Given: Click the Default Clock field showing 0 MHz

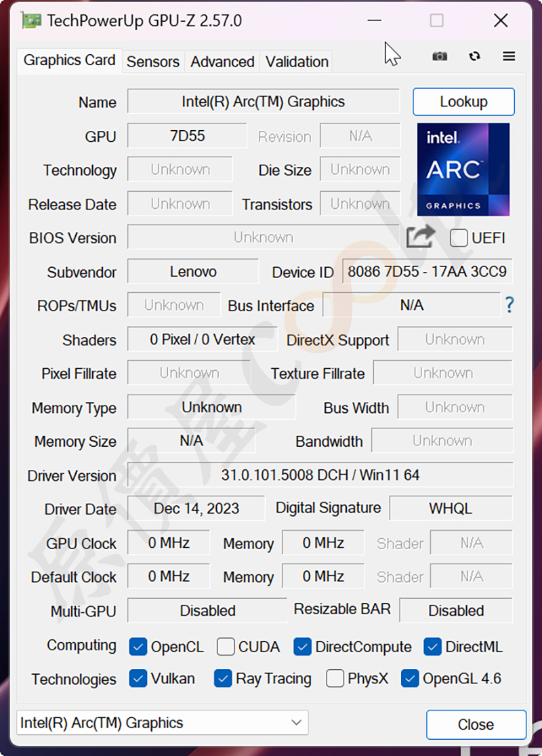Looking at the screenshot, I should (169, 576).
